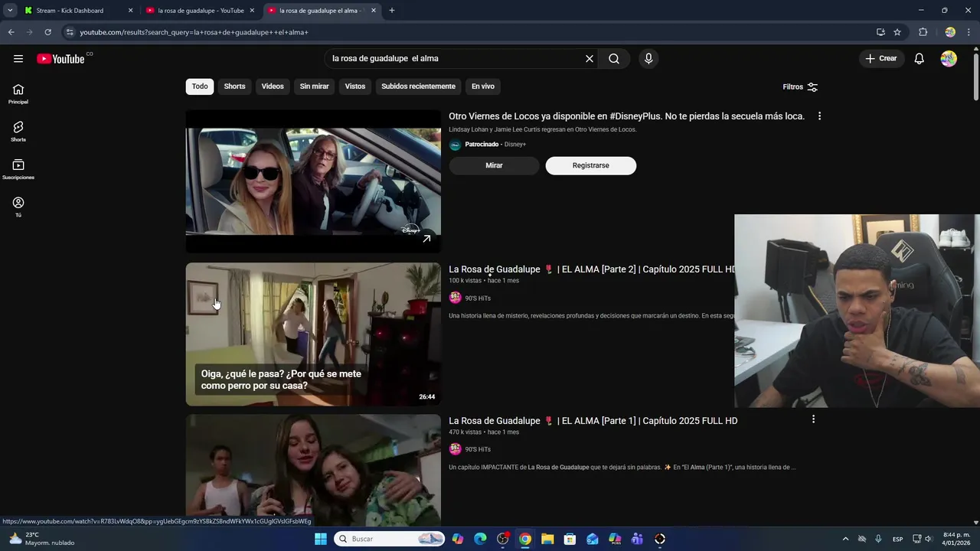Open EL ALMA Parte 2 thumbnail

click(313, 334)
